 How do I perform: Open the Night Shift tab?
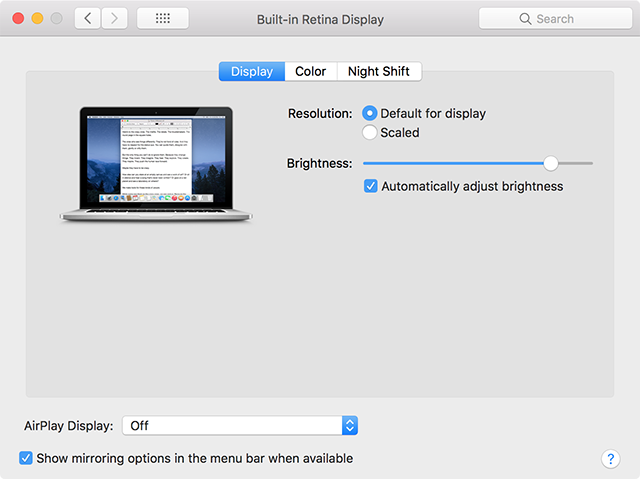[379, 71]
